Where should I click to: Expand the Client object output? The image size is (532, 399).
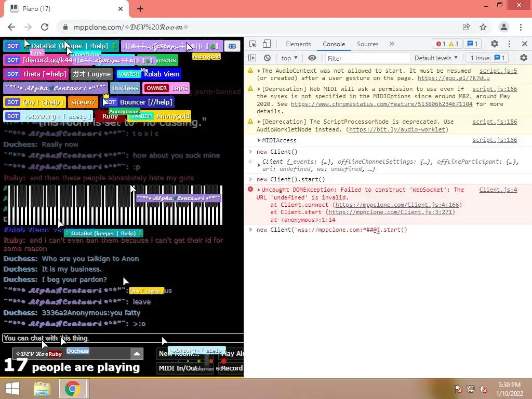pos(259,165)
